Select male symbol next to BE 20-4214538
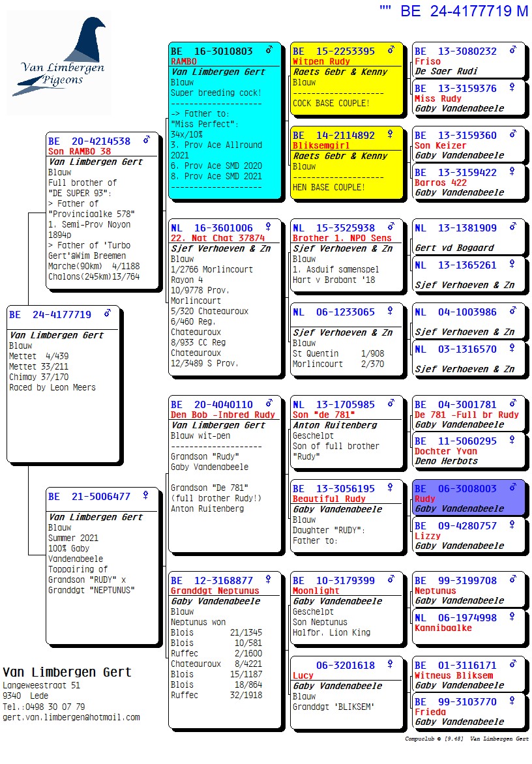The height and width of the screenshot is (764, 532). click(x=147, y=140)
